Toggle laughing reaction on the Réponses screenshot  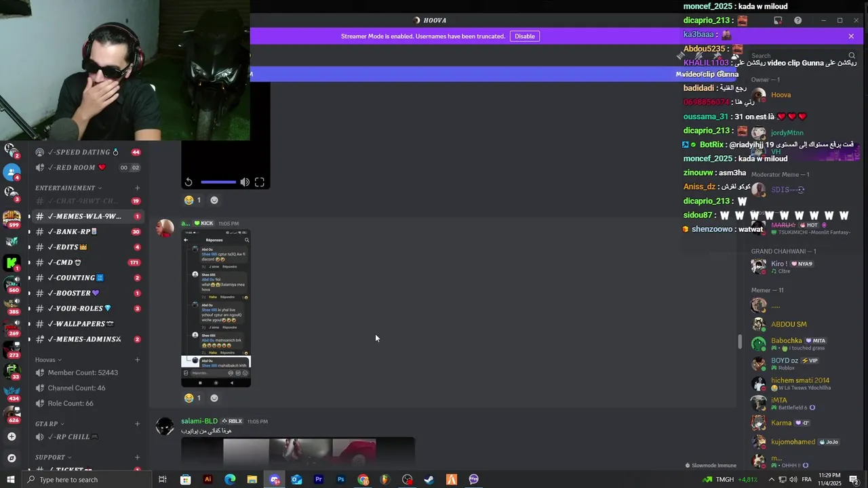(x=193, y=398)
